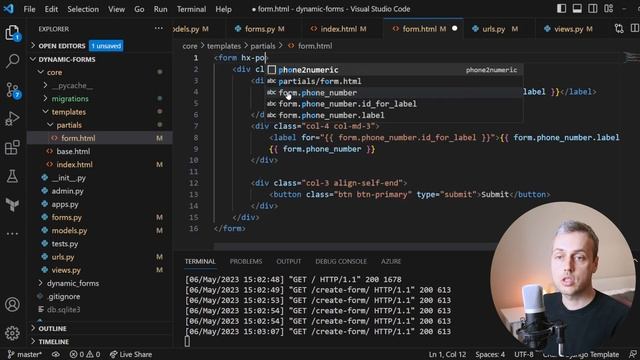Viewport: 640px width, 360px height.
Task: Open the Accounts icon
Action: [x=12, y=304]
